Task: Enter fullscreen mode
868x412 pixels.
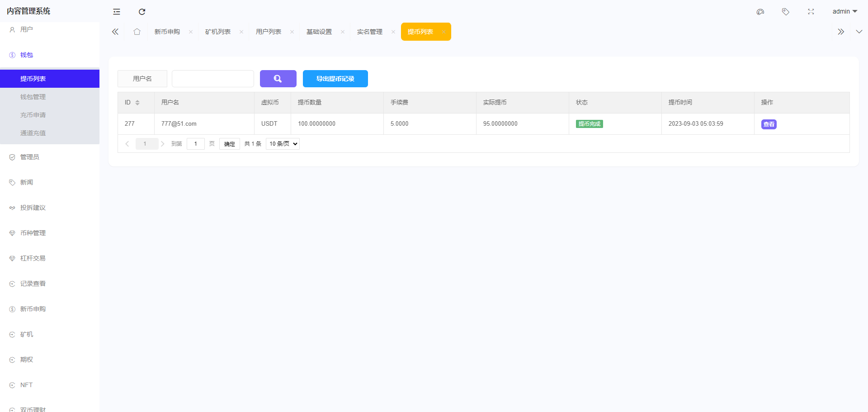Action: coord(811,11)
